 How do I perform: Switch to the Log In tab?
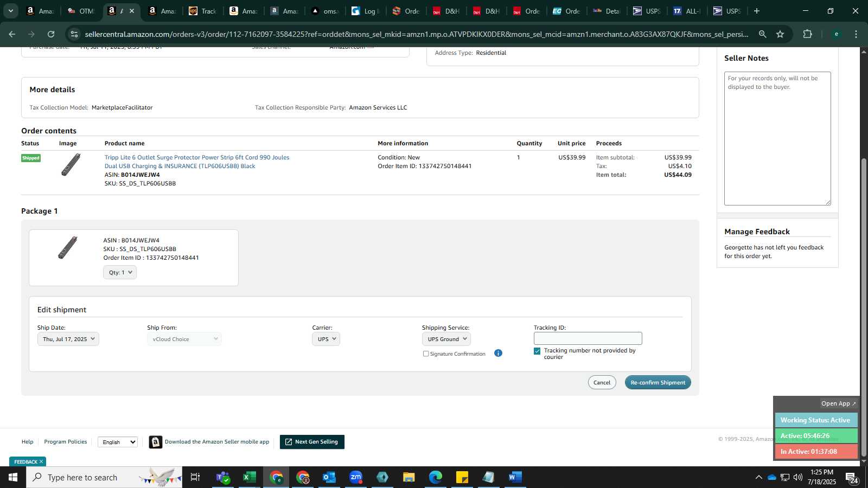366,11
